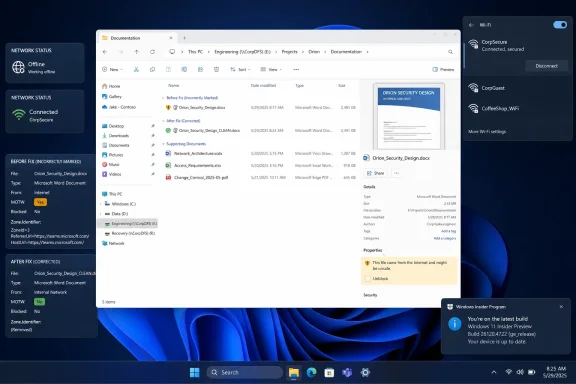Open More Wi-Fi settings
Image resolution: width=576 pixels, height=384 pixels.
[x=487, y=132]
